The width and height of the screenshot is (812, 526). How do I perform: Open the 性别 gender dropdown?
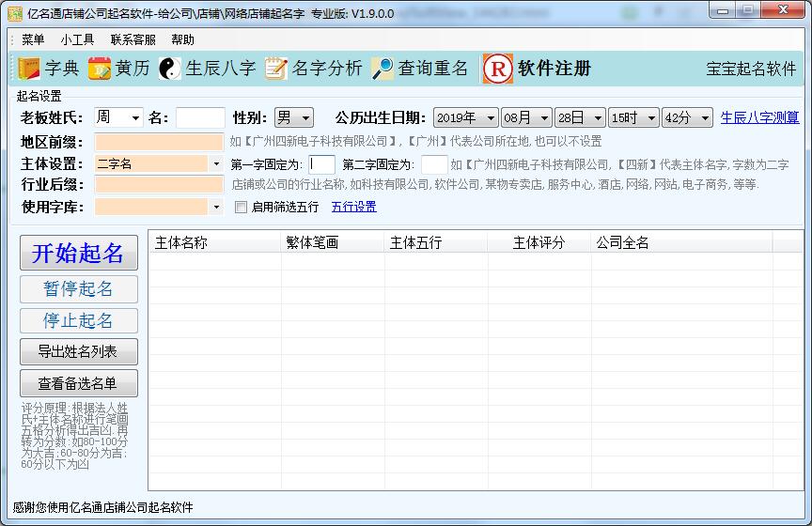point(304,118)
